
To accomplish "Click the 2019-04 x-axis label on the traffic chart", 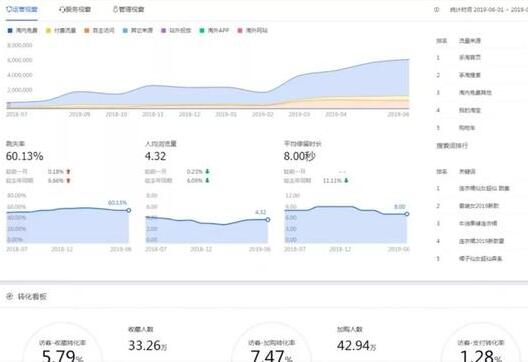I will click(x=335, y=114).
